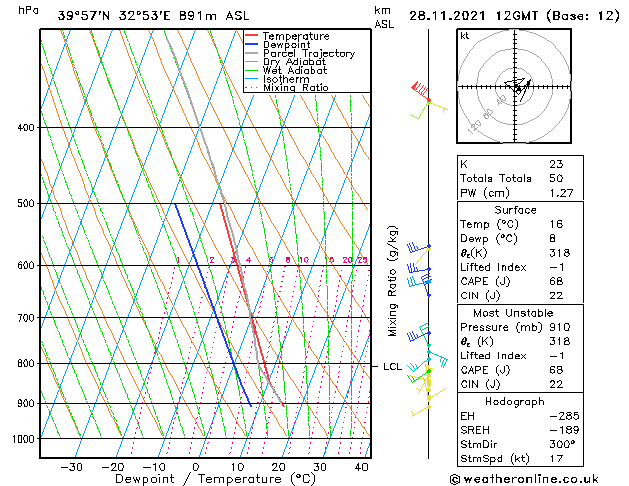Click the 'LCL' marker label
This screenshot has height=486, width=629.
(392, 367)
